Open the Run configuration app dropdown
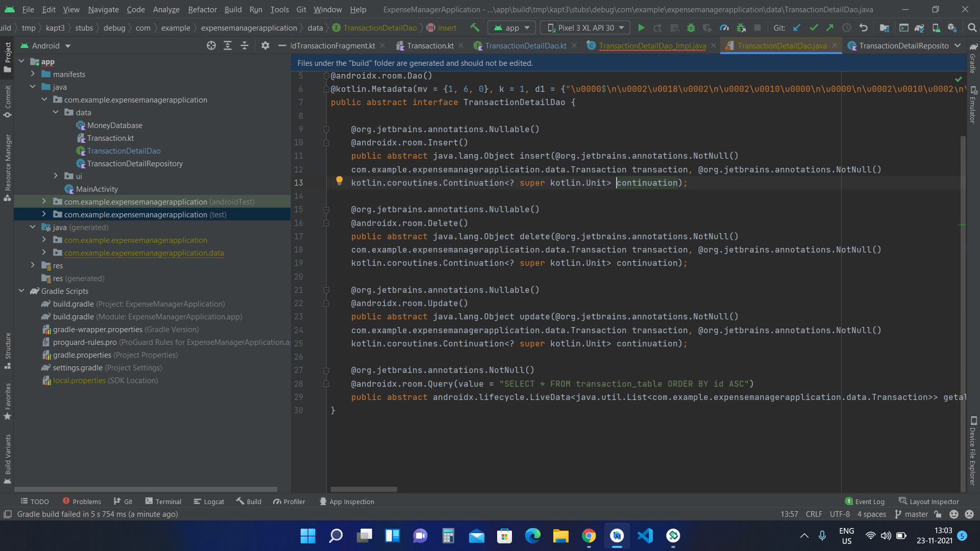This screenshot has width=980, height=551. tap(512, 28)
